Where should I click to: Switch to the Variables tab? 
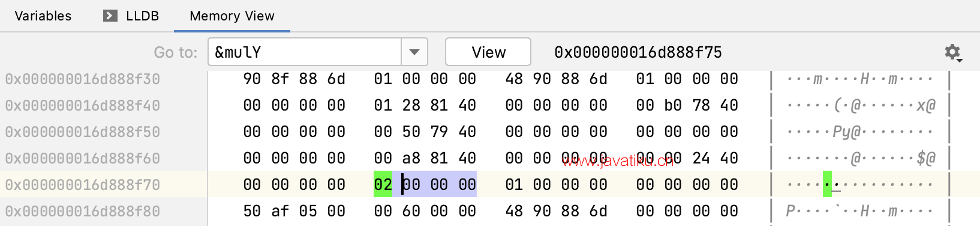pyautogui.click(x=43, y=16)
